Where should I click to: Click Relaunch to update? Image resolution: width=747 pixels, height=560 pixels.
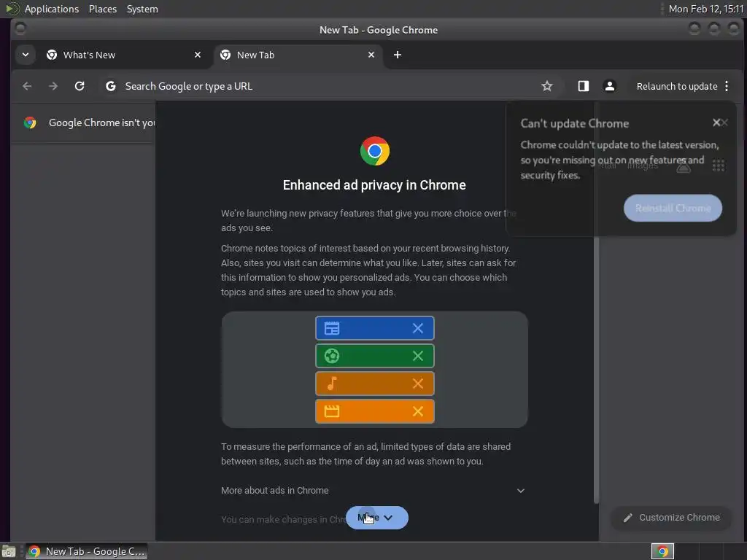pos(677,86)
